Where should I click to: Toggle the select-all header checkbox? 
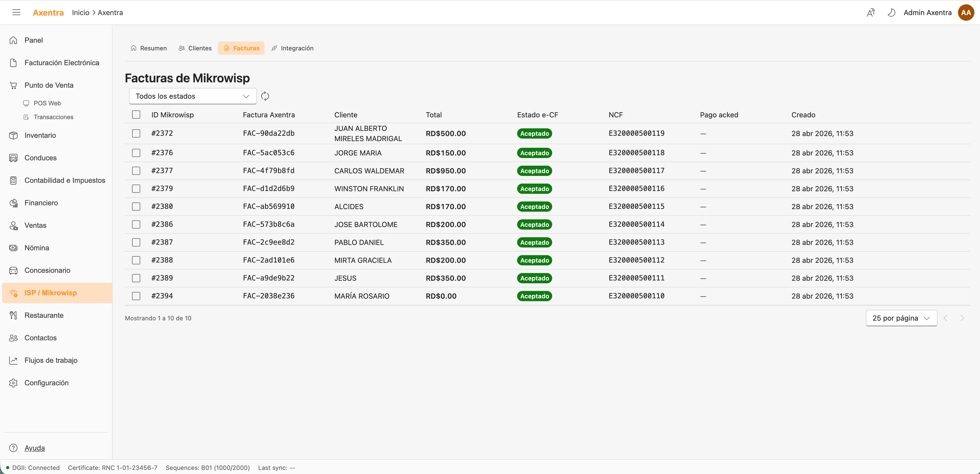pos(136,115)
